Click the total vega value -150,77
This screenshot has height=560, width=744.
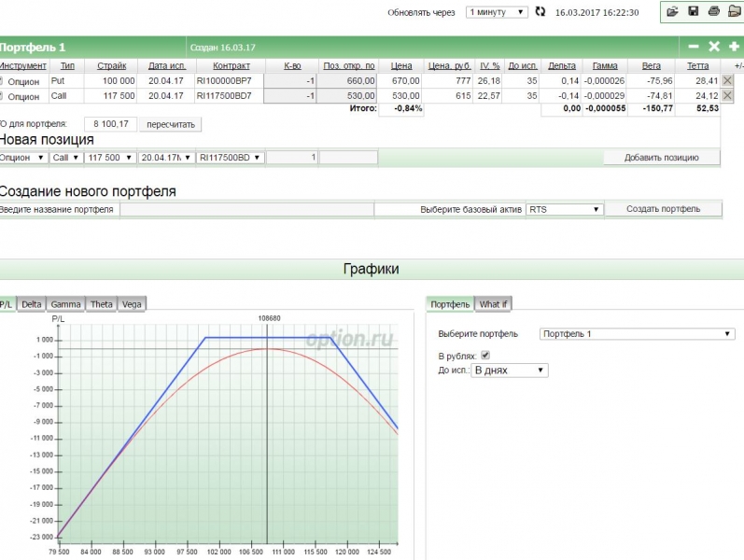pos(657,108)
